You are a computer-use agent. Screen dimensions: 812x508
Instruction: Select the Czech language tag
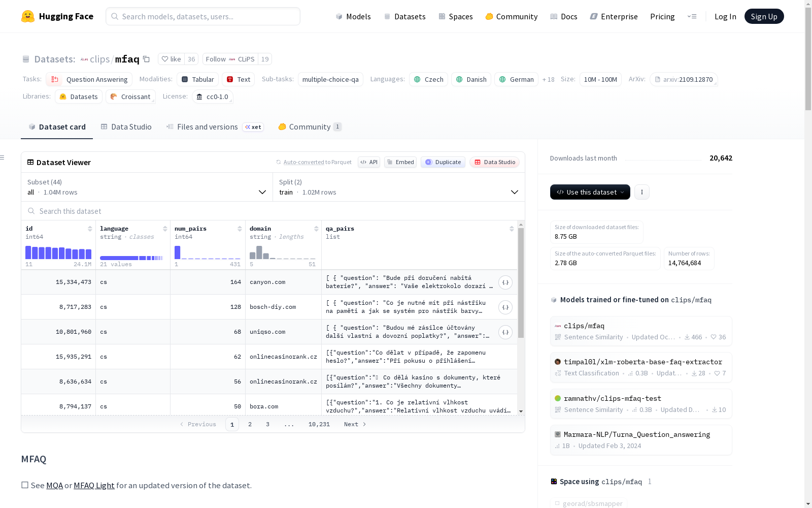click(429, 79)
